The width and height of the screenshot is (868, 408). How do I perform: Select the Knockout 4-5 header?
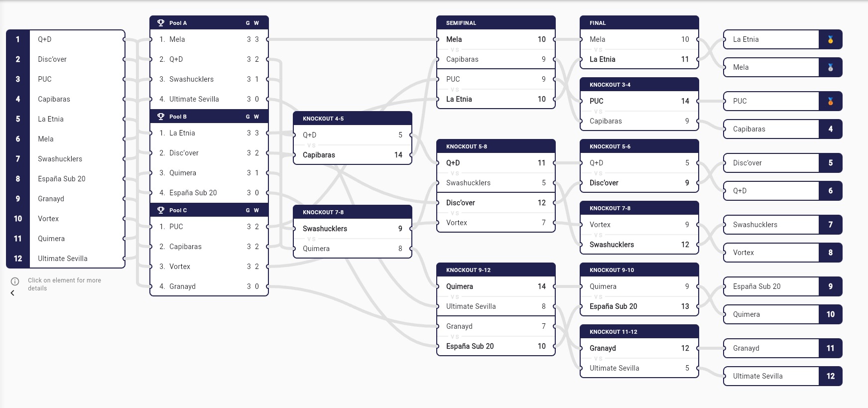click(x=352, y=119)
